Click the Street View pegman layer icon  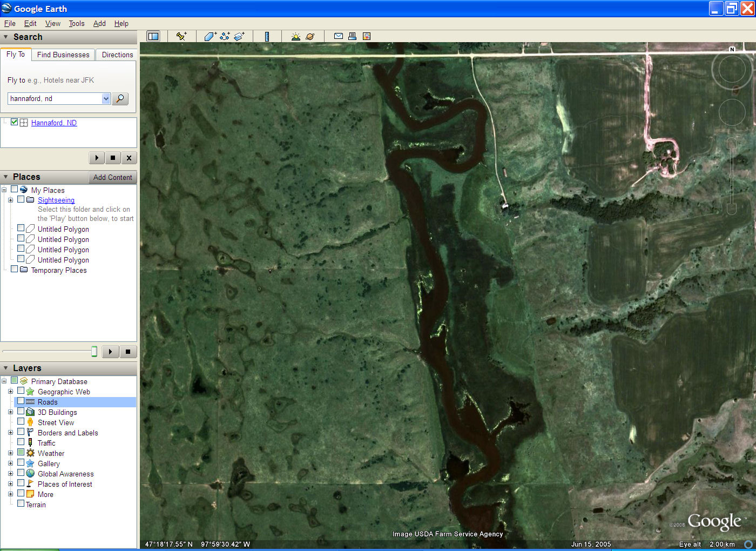tap(30, 422)
